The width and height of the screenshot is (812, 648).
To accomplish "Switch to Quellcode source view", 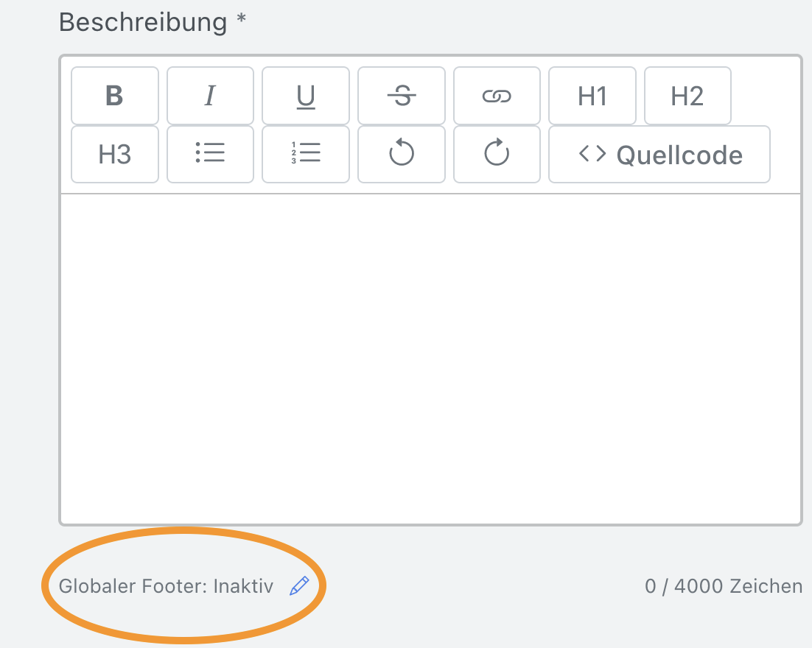I will (x=659, y=154).
